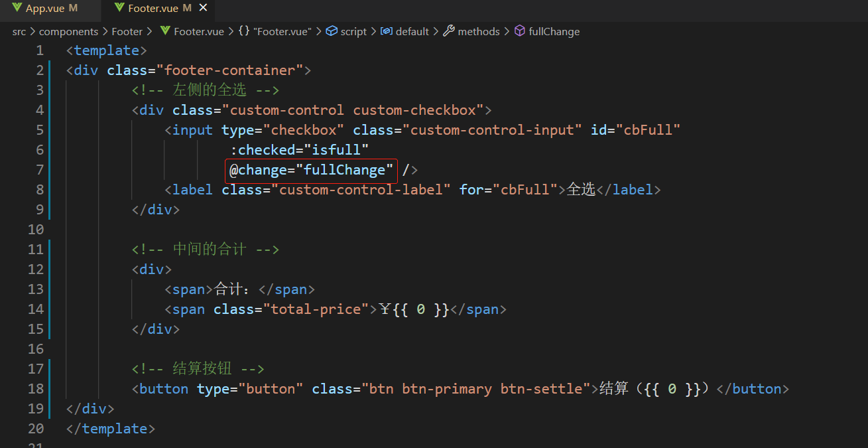This screenshot has height=448, width=868.
Task: Click the wrench icon before methods
Action: click(x=449, y=31)
